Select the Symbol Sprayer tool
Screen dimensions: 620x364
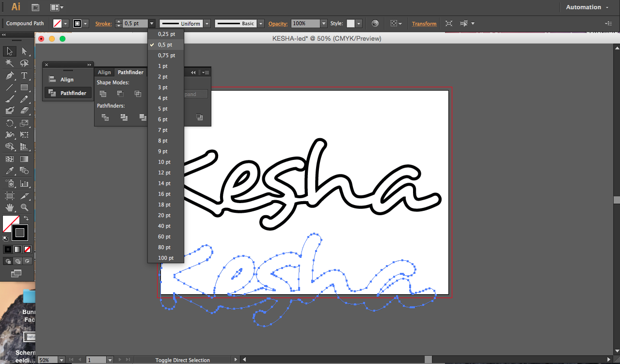[10, 184]
